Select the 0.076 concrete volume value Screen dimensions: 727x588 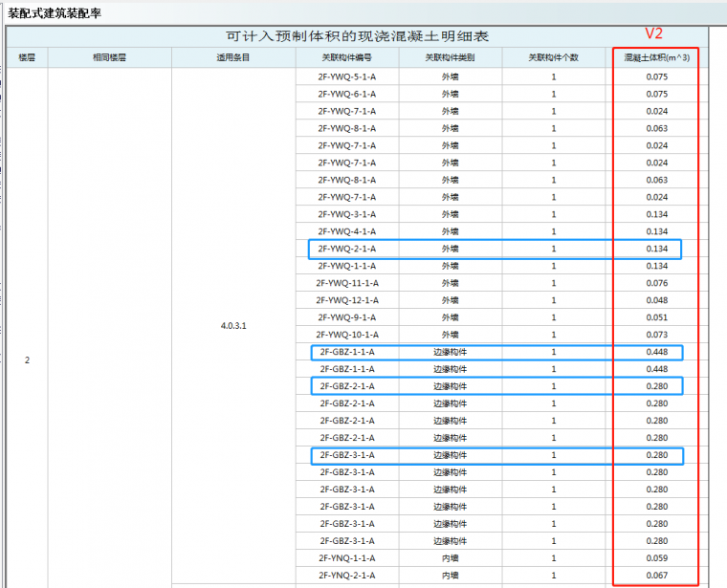(x=656, y=283)
